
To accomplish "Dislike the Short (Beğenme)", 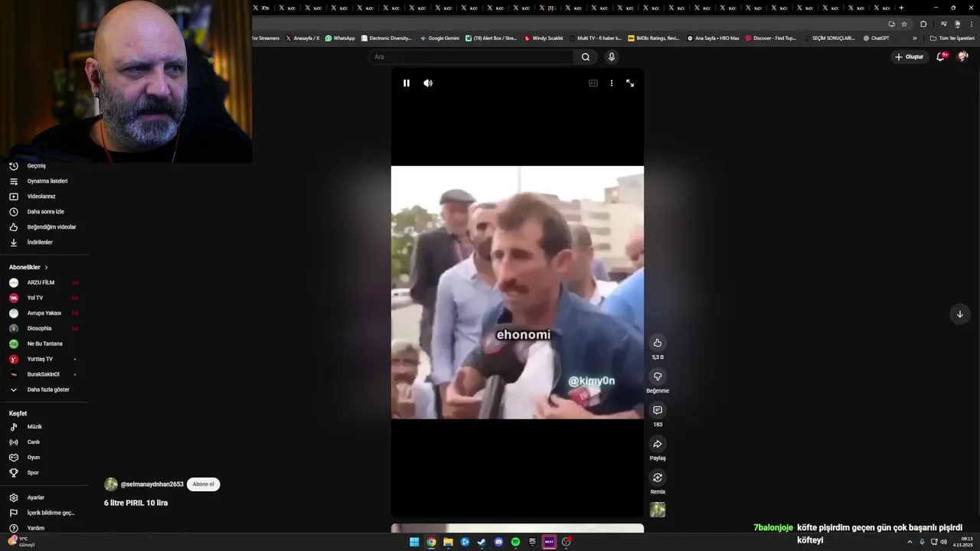I will pyautogui.click(x=657, y=377).
